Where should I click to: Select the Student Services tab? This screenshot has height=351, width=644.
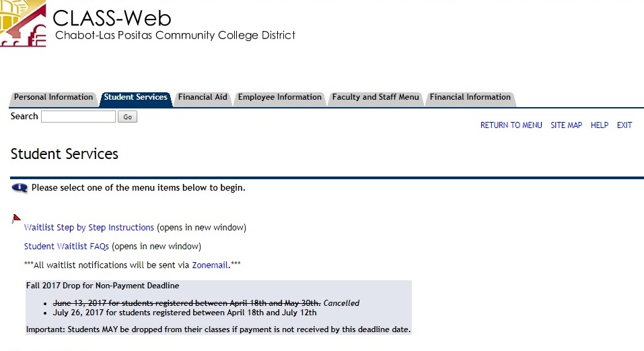coord(135,98)
